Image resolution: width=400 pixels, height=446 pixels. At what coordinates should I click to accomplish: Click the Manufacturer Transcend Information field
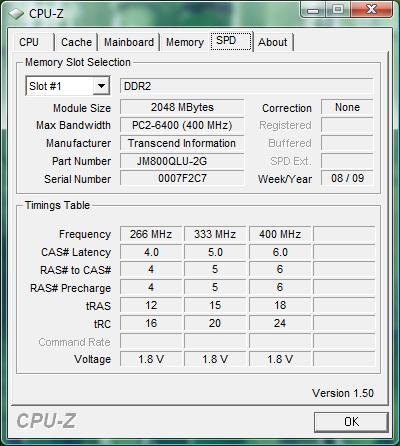(x=182, y=143)
